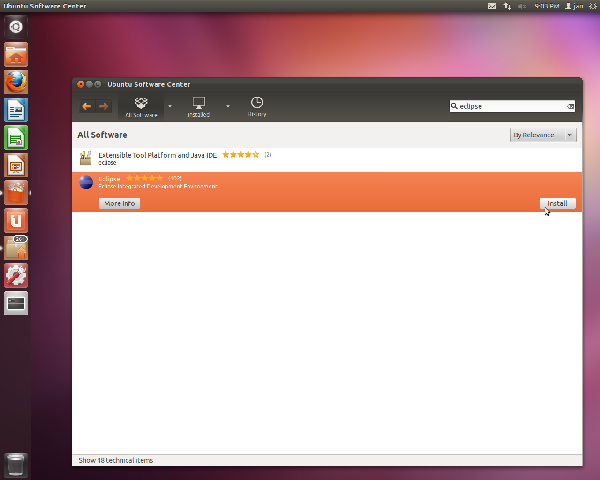Viewport: 600px width, 480px height.
Task: Click the star rating of Extensible Tool Platform
Action: click(241, 155)
